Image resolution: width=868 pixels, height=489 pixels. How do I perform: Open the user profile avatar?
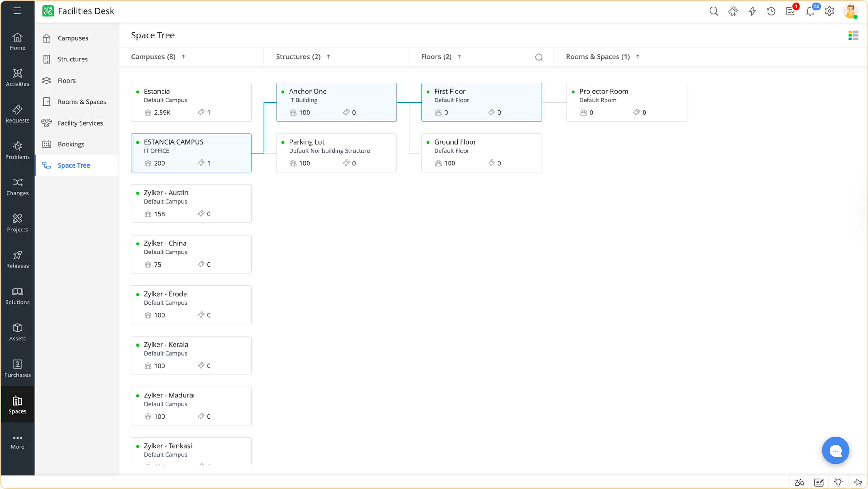[850, 11]
